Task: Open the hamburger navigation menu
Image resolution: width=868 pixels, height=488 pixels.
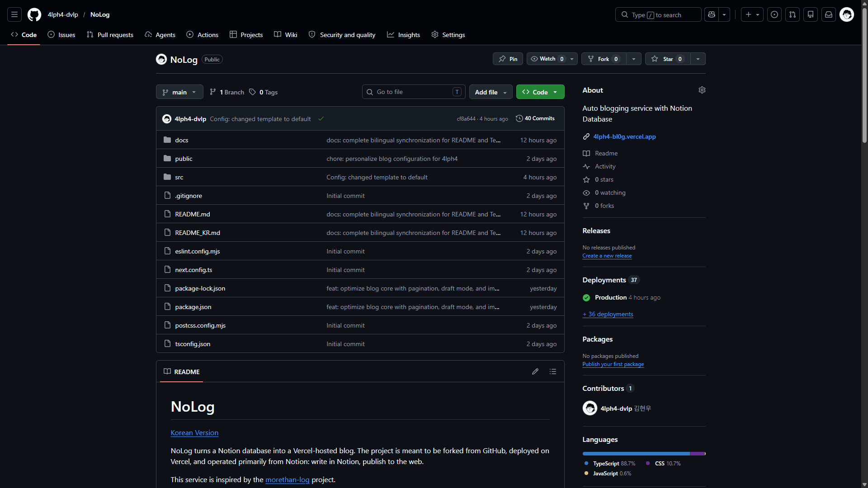Action: tap(14, 14)
